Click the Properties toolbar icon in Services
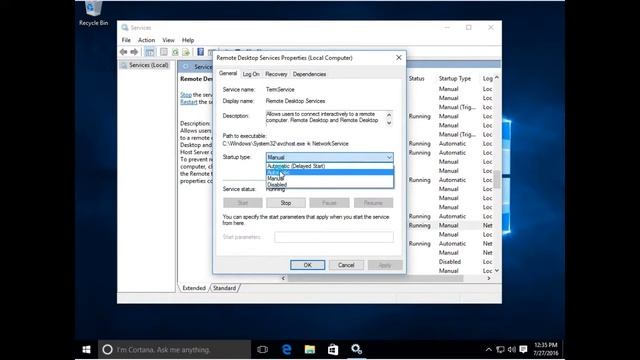 click(164, 52)
